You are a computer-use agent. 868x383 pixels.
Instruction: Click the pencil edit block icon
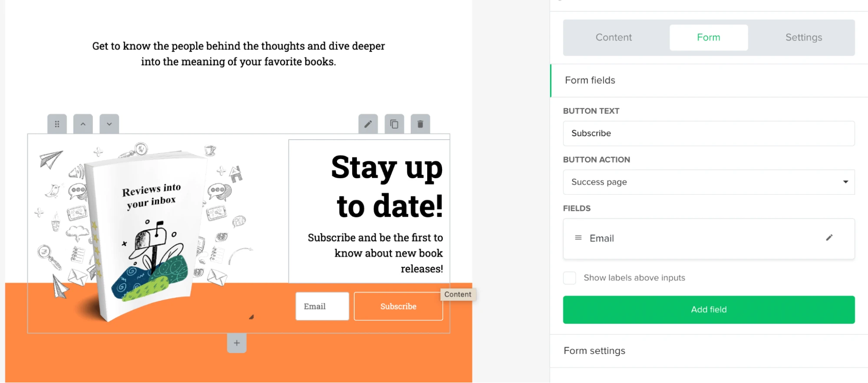tap(368, 124)
